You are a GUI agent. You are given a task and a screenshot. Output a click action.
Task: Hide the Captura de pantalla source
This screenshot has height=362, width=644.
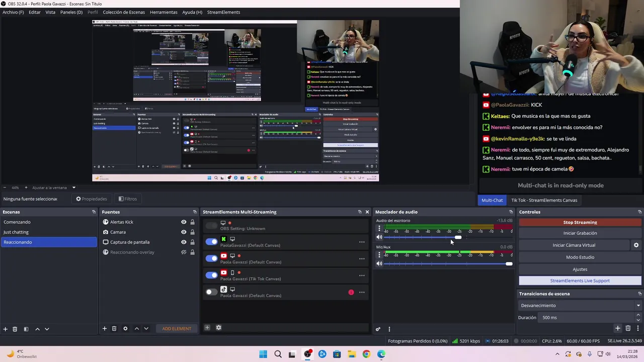[x=184, y=242]
